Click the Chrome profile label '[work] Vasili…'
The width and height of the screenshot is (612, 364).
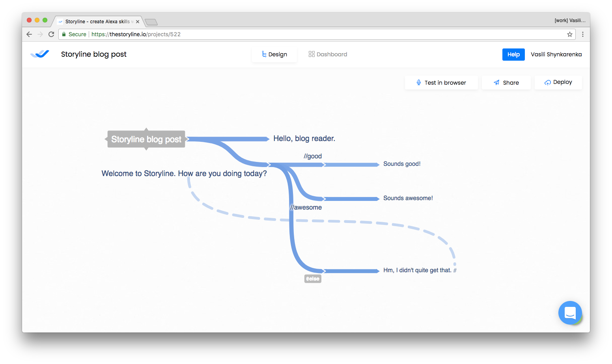(x=570, y=20)
